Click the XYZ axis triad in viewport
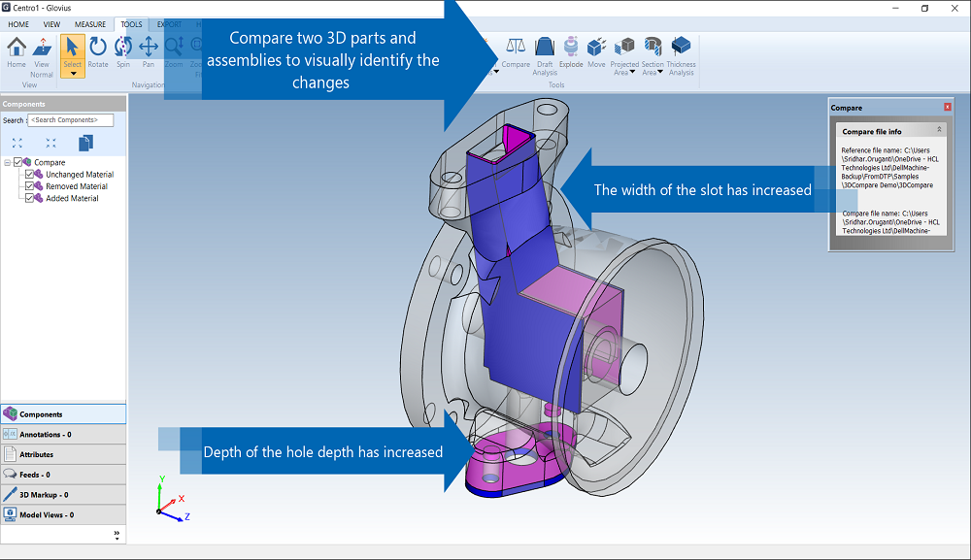This screenshot has width=971, height=560. tap(172, 499)
